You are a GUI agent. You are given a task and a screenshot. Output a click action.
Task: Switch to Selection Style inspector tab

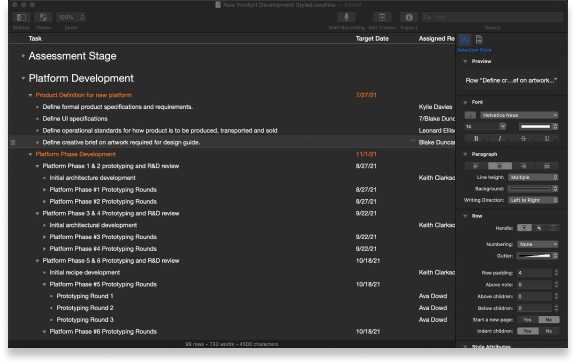pyautogui.click(x=464, y=39)
